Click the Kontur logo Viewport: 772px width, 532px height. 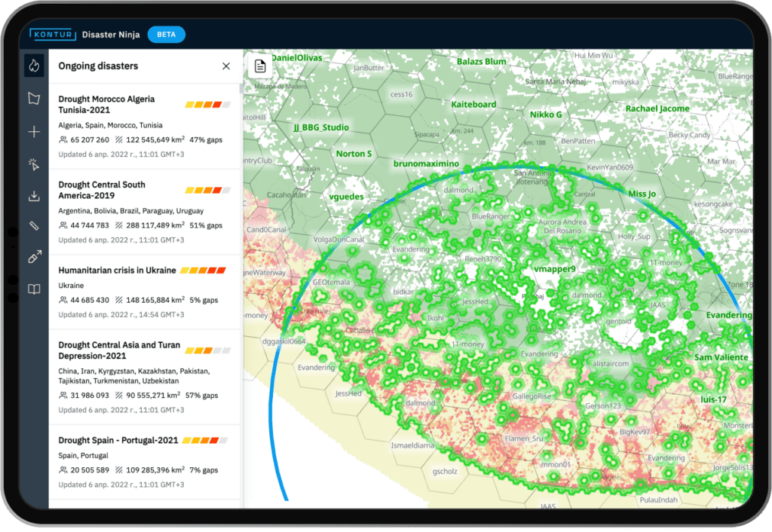pos(49,35)
